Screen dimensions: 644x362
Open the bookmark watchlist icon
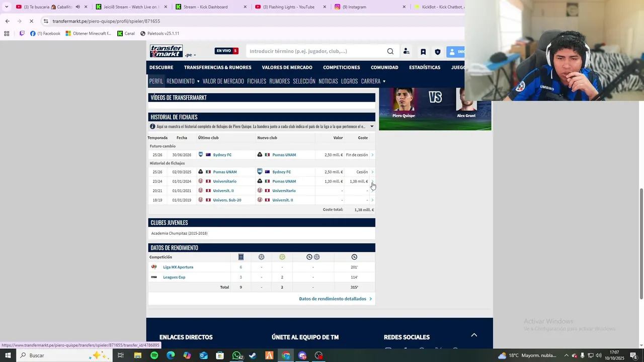pyautogui.click(x=423, y=51)
